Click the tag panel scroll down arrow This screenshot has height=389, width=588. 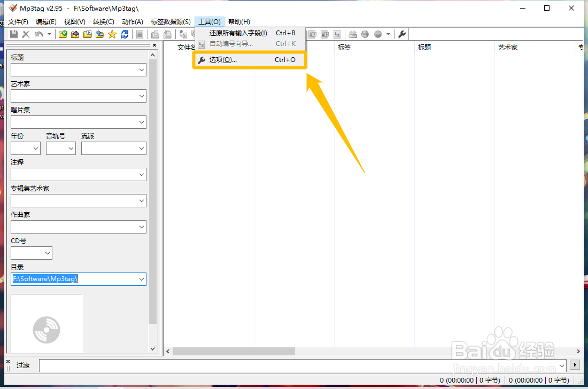coord(153,348)
